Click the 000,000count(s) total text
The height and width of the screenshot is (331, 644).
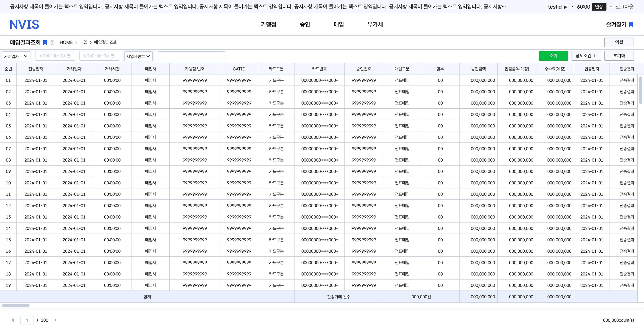tap(618, 320)
